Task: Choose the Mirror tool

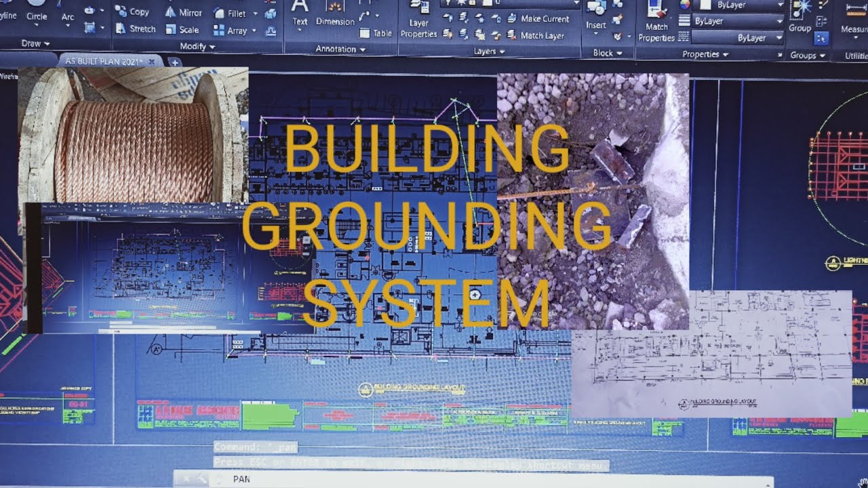Action: [183, 12]
